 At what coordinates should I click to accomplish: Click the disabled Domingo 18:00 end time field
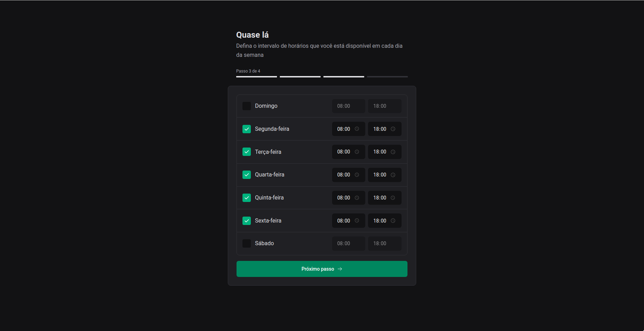[x=385, y=106]
